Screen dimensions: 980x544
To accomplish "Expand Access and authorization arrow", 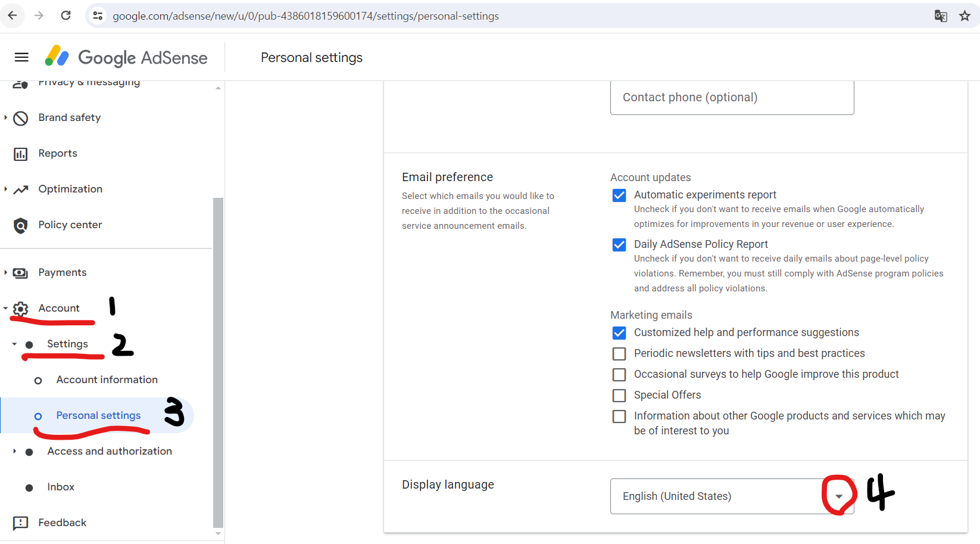I will [14, 451].
